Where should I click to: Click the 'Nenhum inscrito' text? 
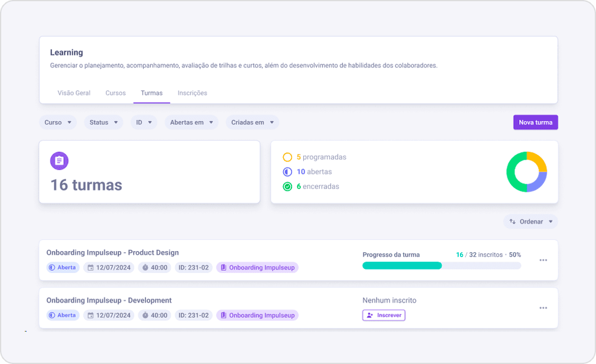coord(389,301)
